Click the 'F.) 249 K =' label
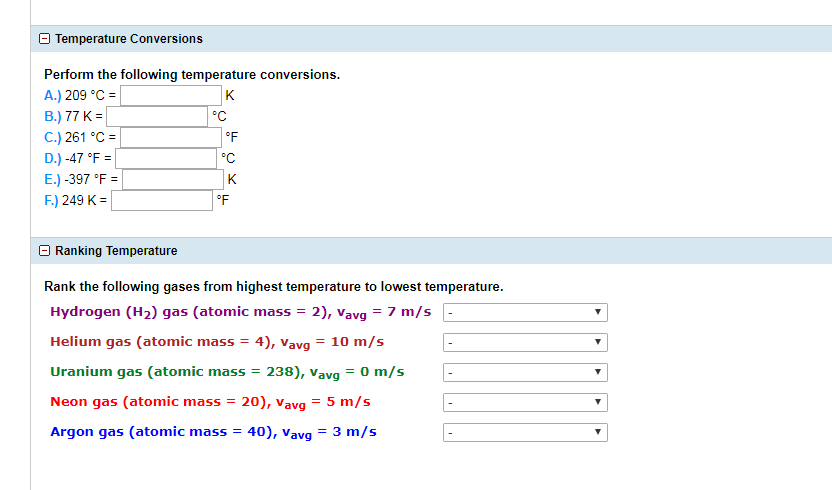 pyautogui.click(x=75, y=200)
